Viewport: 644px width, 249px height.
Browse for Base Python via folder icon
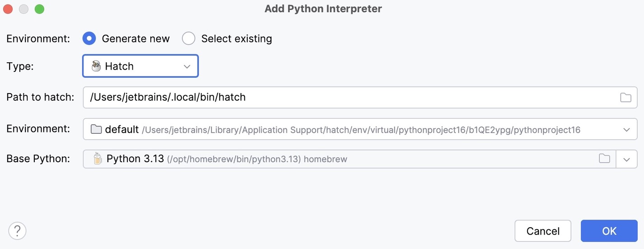click(604, 159)
